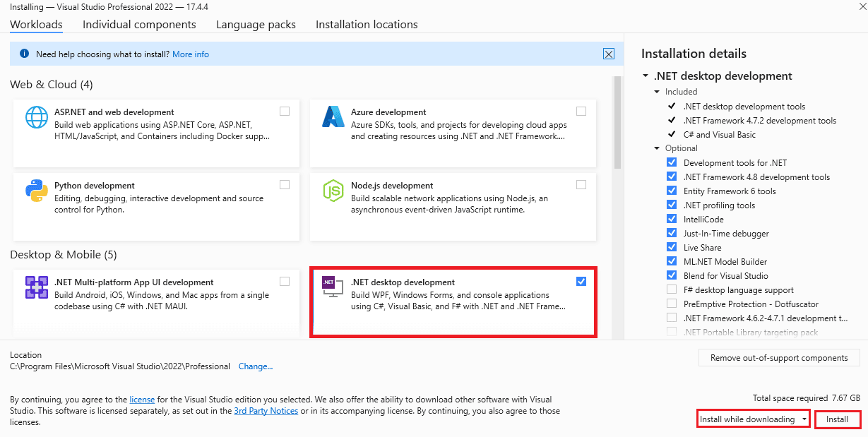Viewport: 868px width, 437px height.
Task: Switch to the Workloads tab
Action: pyautogui.click(x=36, y=24)
